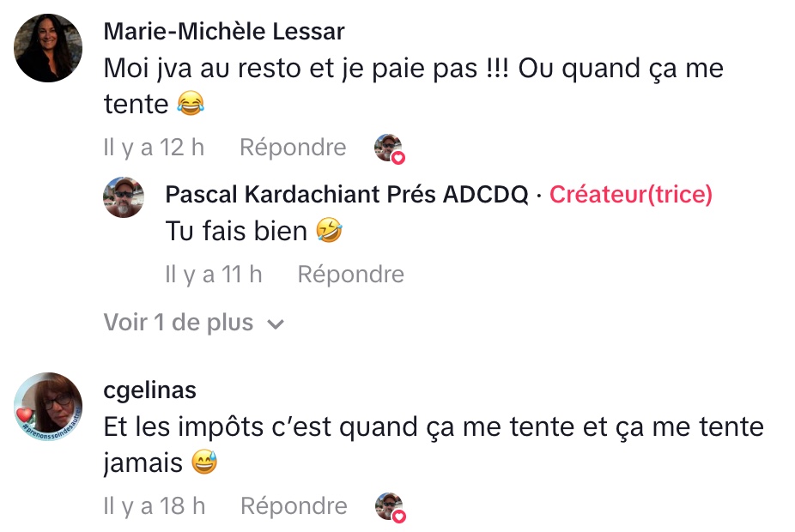
Task: Reply to Pascal's "Tu fais bien" comment
Action: (x=350, y=275)
